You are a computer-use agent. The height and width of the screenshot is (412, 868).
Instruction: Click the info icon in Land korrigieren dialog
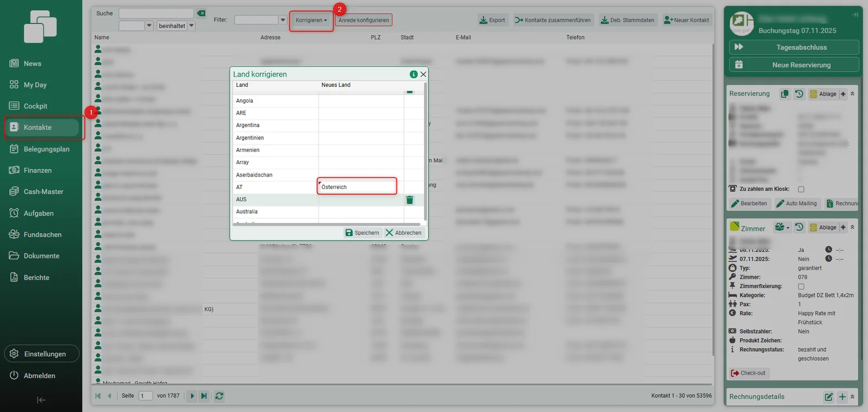coord(413,74)
